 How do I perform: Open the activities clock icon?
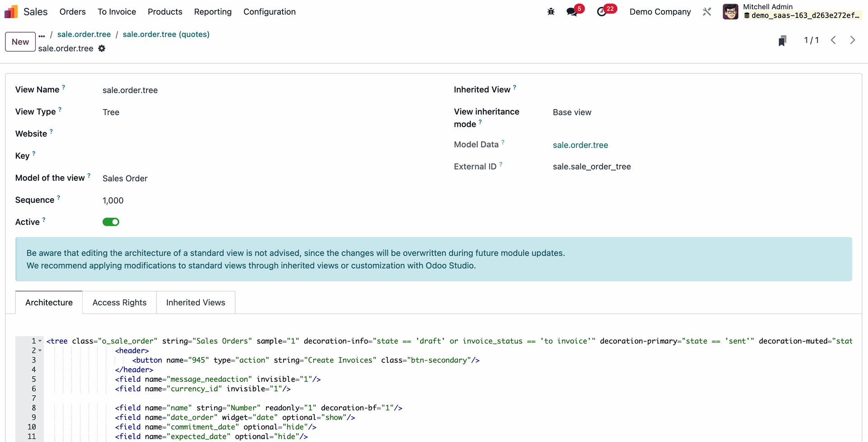[602, 12]
